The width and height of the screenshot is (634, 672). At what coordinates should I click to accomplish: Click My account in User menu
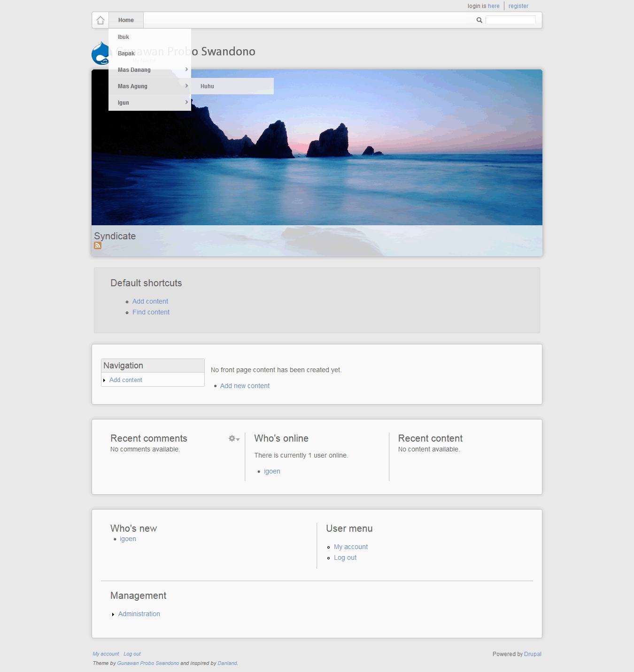[351, 547]
